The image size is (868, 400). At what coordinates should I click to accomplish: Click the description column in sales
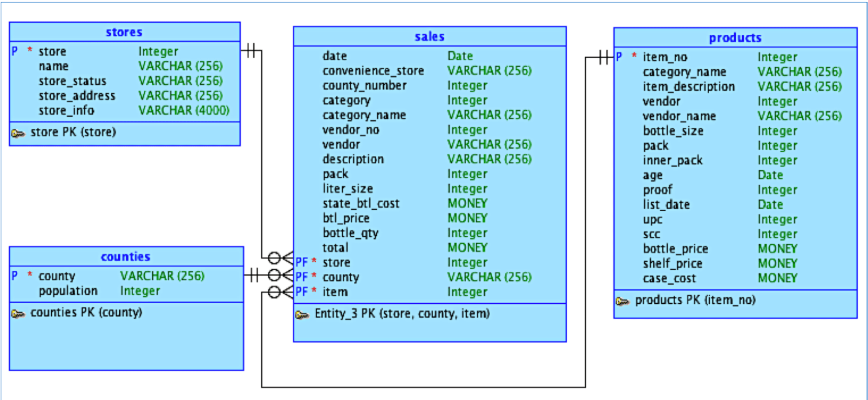pyautogui.click(x=353, y=159)
